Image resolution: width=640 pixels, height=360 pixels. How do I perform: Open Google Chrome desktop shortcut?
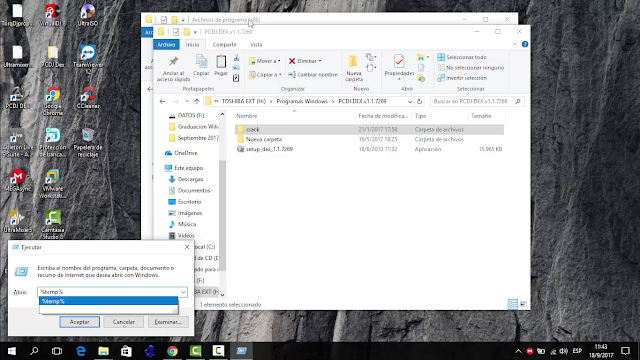(53, 100)
